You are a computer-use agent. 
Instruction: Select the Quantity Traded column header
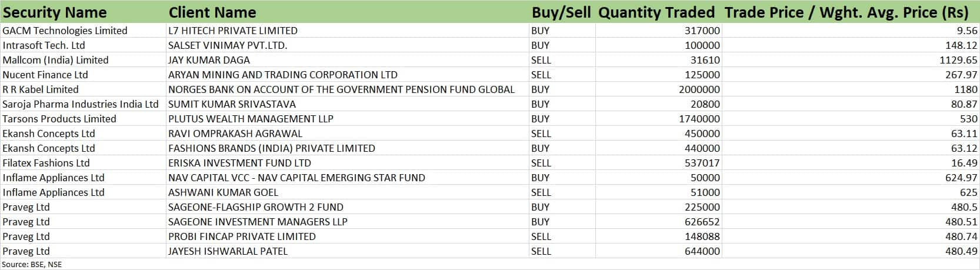tap(656, 12)
